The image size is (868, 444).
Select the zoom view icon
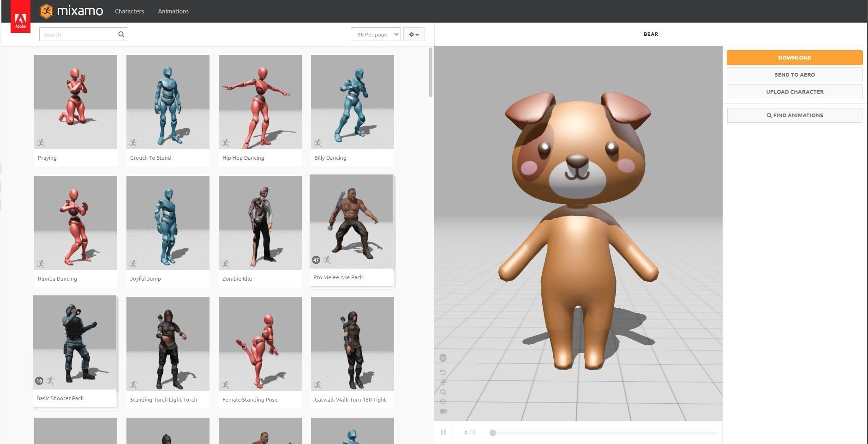pos(443,392)
